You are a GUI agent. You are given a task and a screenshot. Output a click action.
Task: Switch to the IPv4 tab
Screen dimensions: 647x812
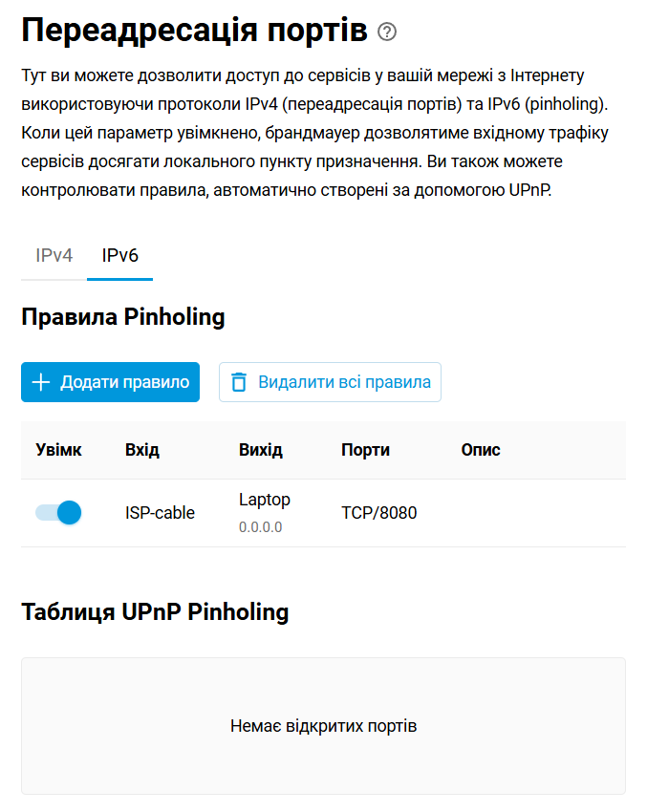click(x=54, y=256)
